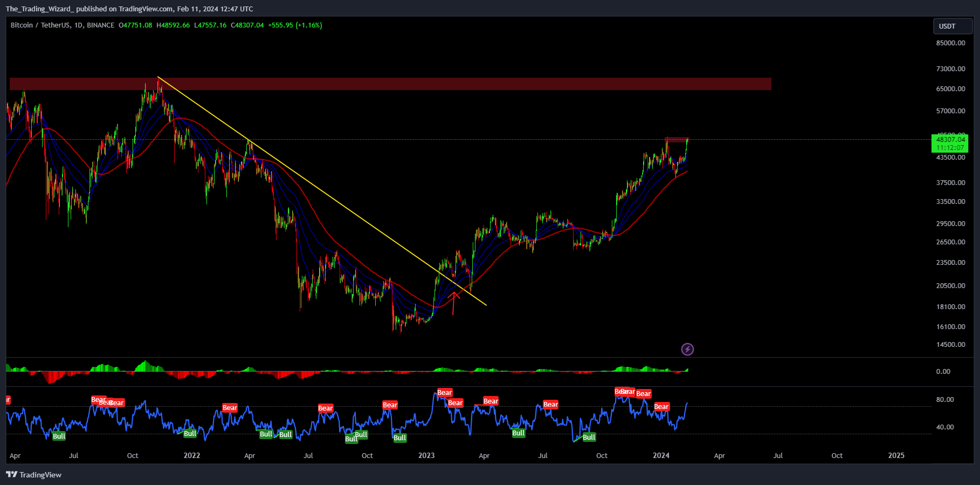Click the 16100.00 price axis label
Viewport: 980px width, 485px height.
tap(950, 327)
